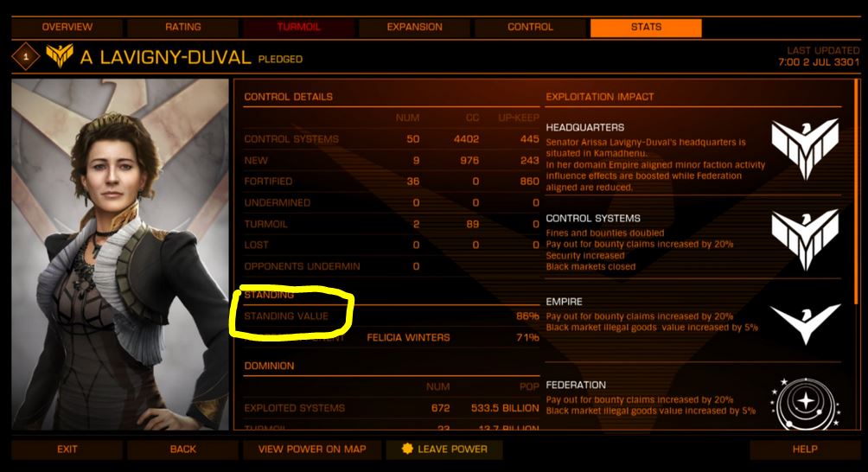Click the Back button
Image resolution: width=868 pixels, height=472 pixels.
[182, 450]
